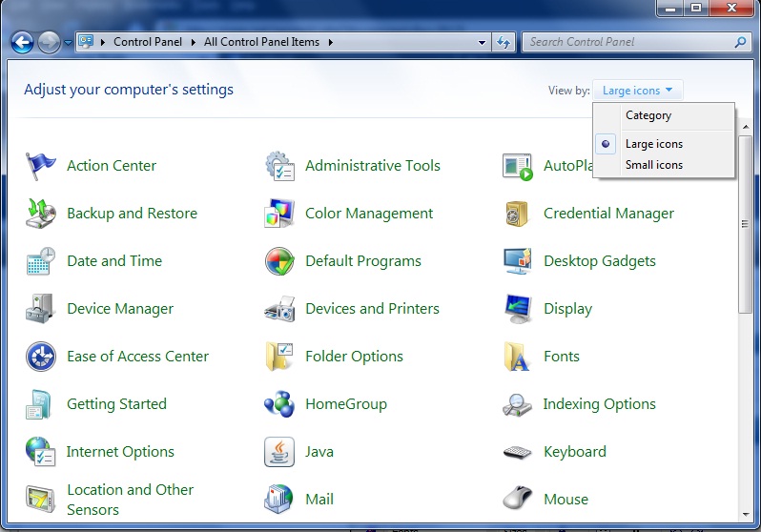This screenshot has width=761, height=532.
Task: Open the Internet Options link
Action: (x=120, y=451)
